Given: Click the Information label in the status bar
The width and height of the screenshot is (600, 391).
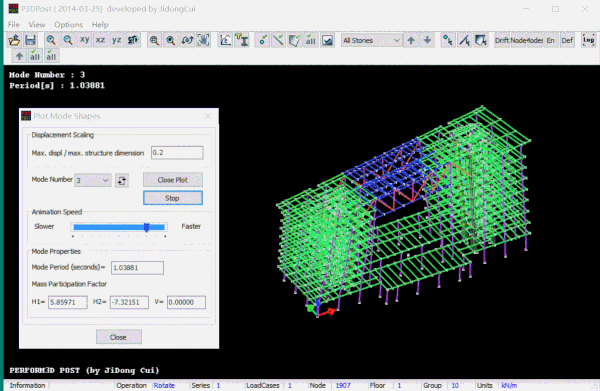Looking at the screenshot, I should (x=27, y=386).
